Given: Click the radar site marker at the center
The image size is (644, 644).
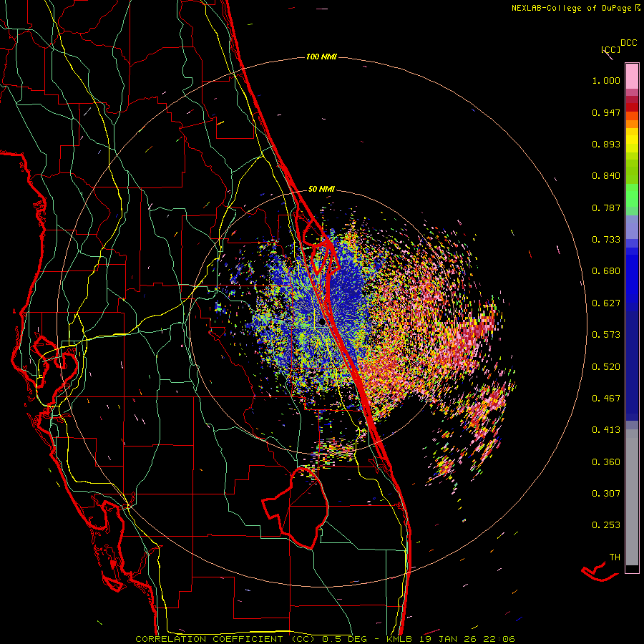Looking at the screenshot, I should [322, 322].
